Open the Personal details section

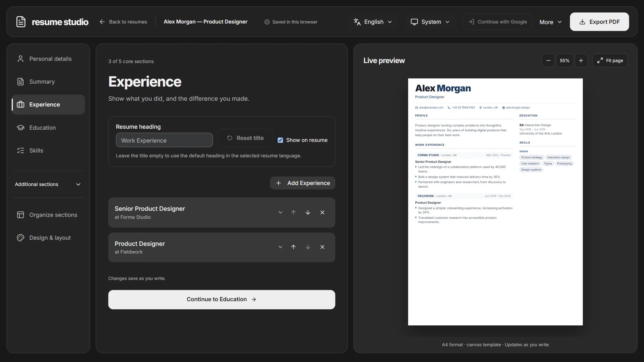pyautogui.click(x=48, y=59)
